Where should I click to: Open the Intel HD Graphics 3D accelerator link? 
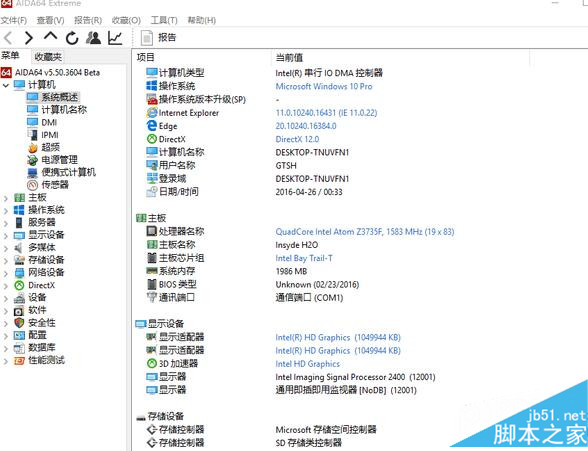(x=308, y=364)
